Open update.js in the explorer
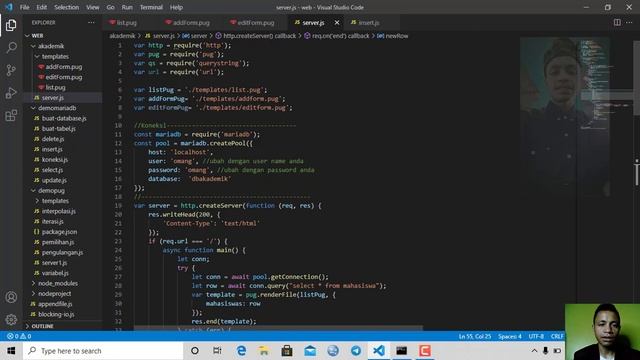This screenshot has width=640, height=360. (x=54, y=180)
